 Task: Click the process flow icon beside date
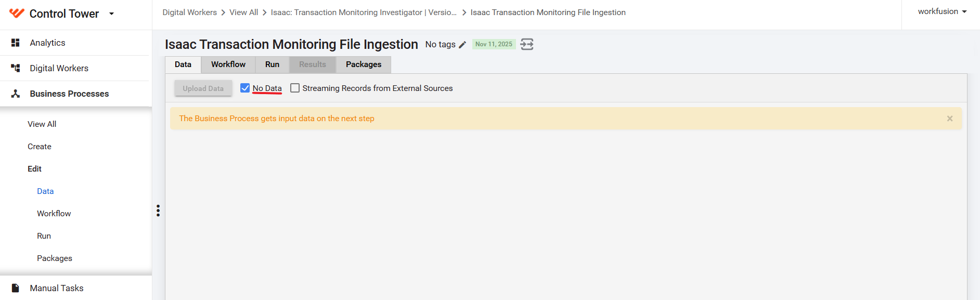click(527, 44)
